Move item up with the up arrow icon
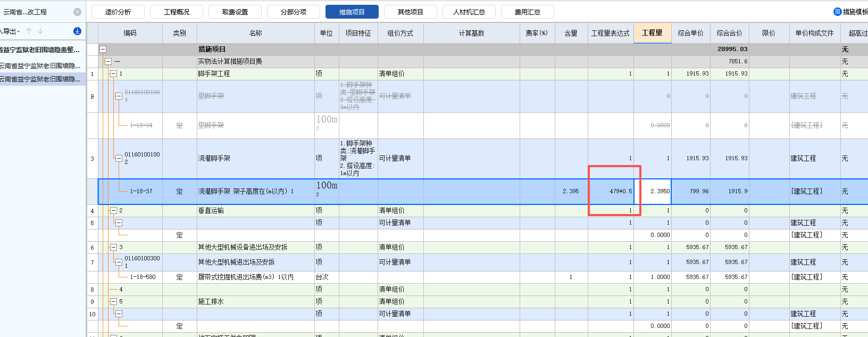Viewport: 868px width, 337px height. [29, 31]
